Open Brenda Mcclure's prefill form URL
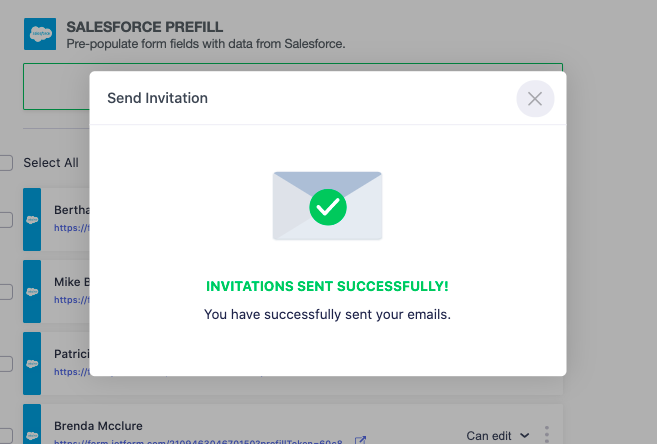Screen dimensions: 657x444 (x=198, y=441)
